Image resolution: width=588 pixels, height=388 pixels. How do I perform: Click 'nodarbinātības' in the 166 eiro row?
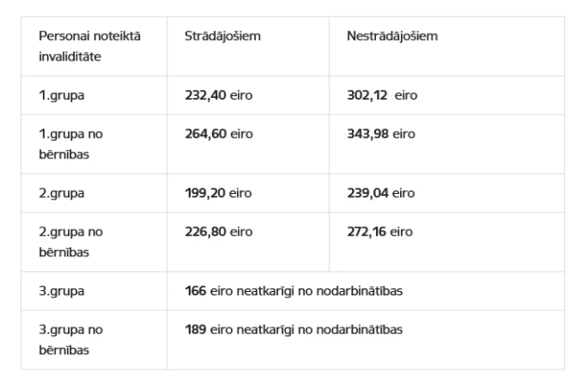pos(359,292)
